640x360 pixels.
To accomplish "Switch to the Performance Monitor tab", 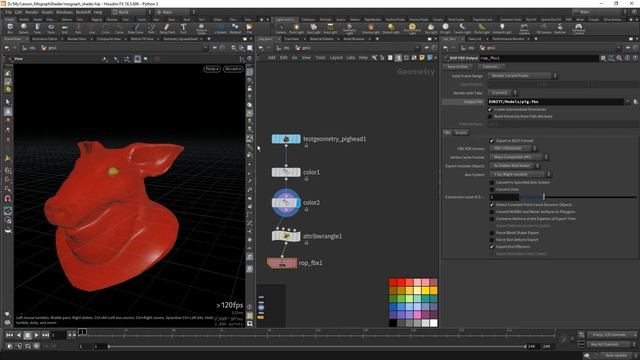I will [508, 39].
